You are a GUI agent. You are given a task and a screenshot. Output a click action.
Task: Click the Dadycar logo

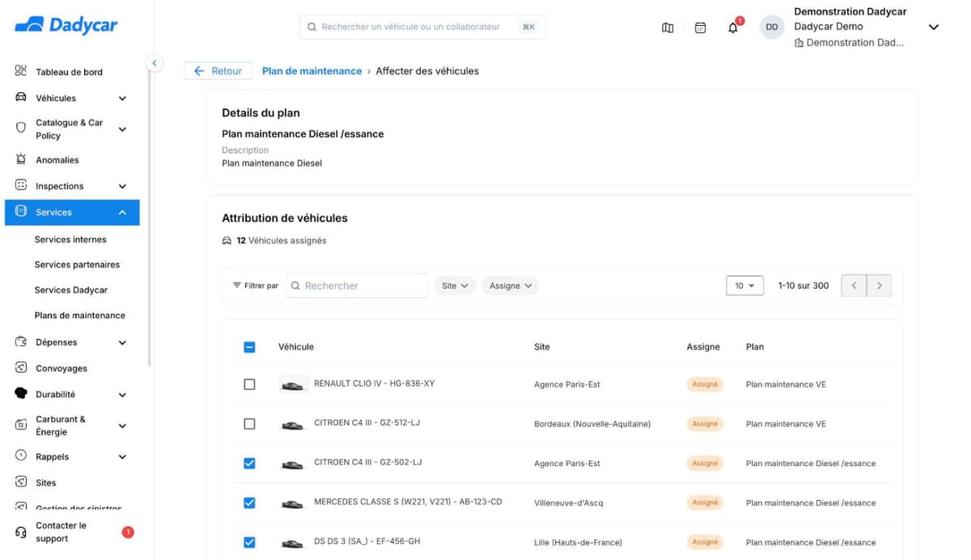click(x=66, y=26)
